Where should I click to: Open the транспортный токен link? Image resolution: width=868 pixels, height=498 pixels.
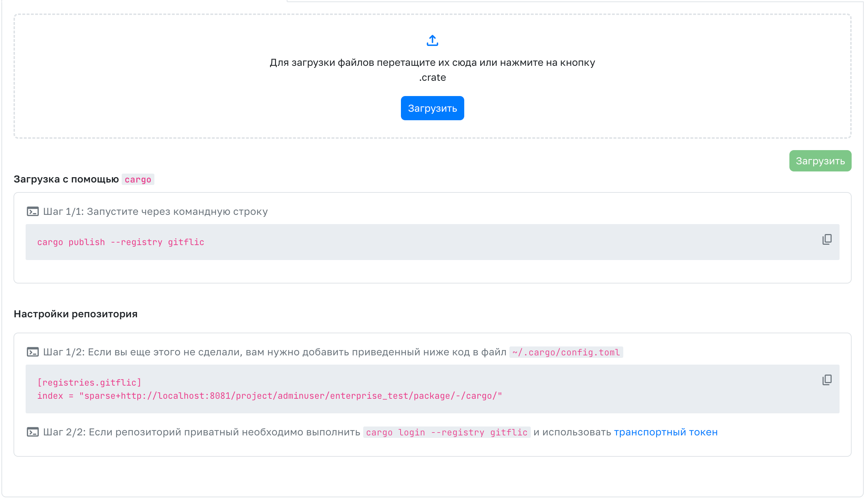(666, 432)
